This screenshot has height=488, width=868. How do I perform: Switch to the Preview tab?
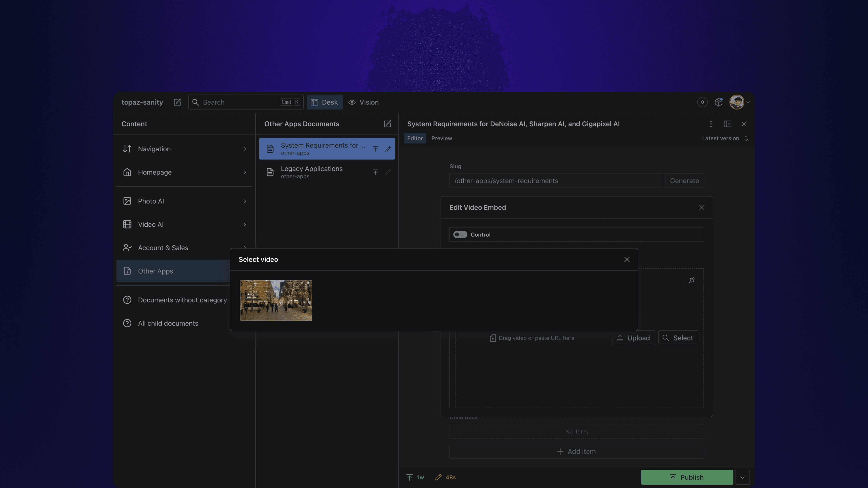point(442,138)
